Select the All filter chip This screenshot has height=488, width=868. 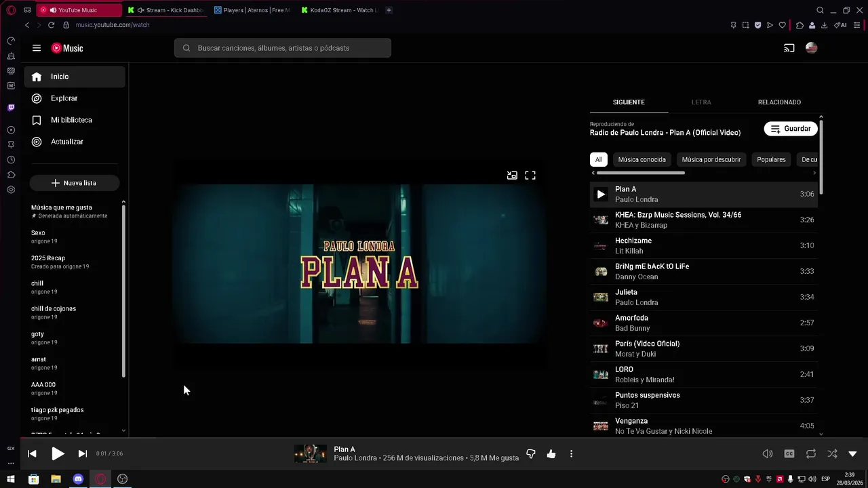[x=599, y=160]
